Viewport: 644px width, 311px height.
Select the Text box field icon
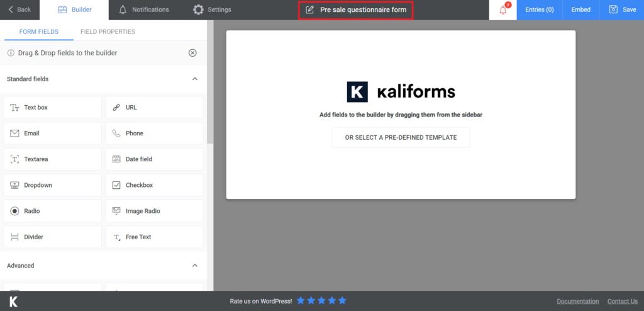click(15, 108)
